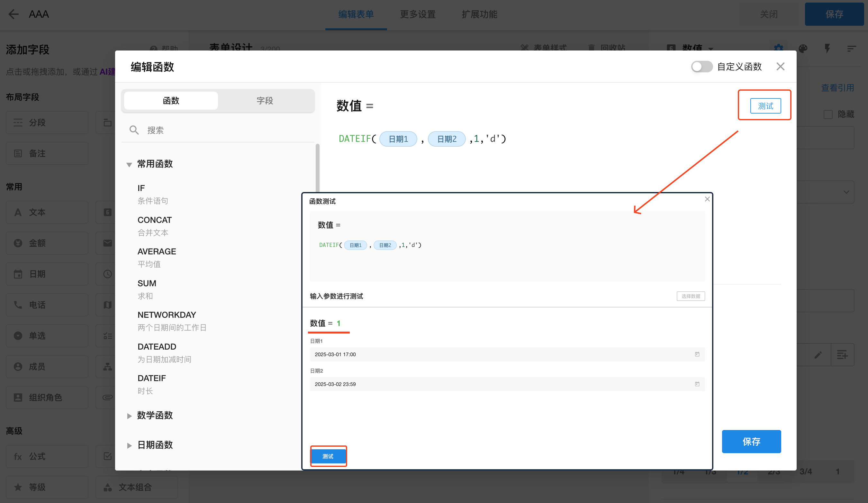Add a 电话 field

(x=47, y=305)
